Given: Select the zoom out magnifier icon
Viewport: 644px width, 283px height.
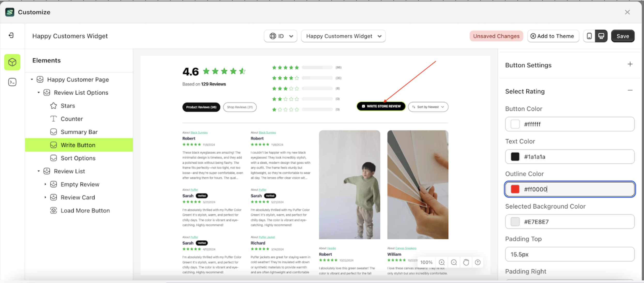Looking at the screenshot, I should pos(454,262).
